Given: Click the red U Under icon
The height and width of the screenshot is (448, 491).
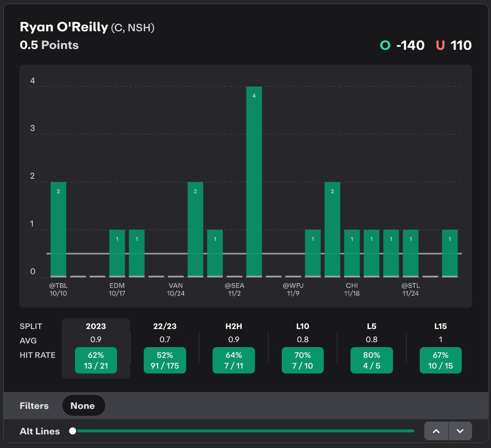Looking at the screenshot, I should pos(440,45).
